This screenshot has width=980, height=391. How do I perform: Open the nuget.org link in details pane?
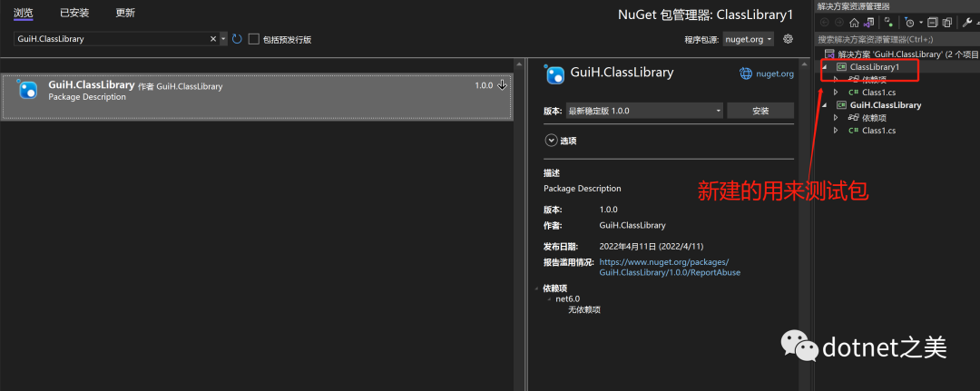click(x=774, y=73)
